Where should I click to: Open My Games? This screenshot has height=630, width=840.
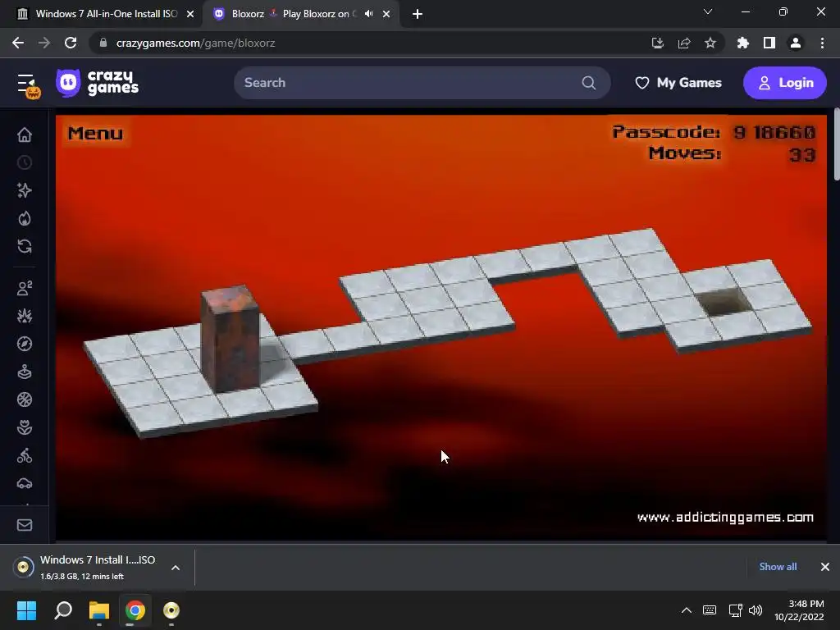pos(678,83)
